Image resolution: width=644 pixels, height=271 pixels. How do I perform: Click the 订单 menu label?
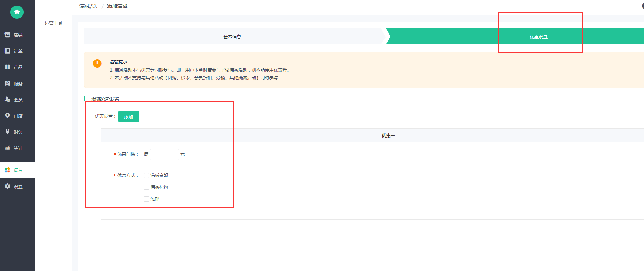[x=18, y=51]
